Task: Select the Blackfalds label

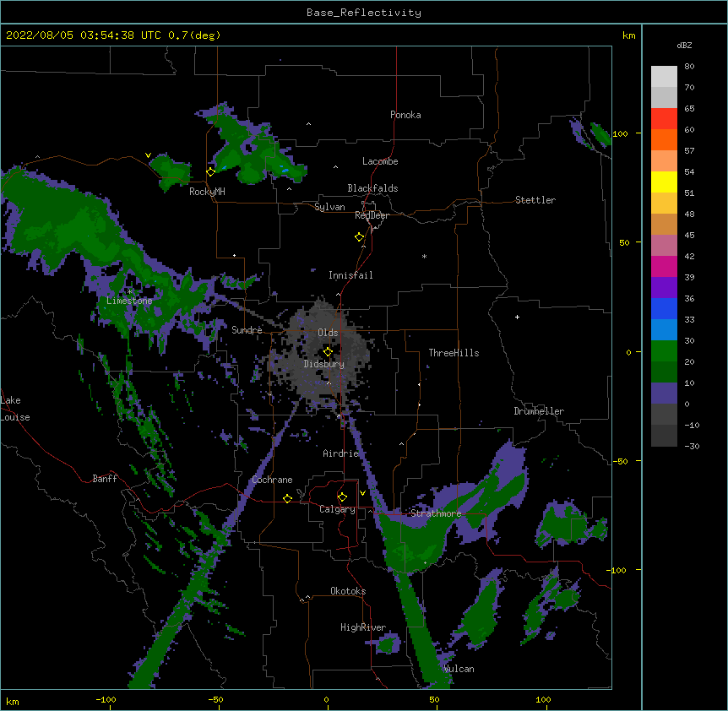Action: coord(372,188)
